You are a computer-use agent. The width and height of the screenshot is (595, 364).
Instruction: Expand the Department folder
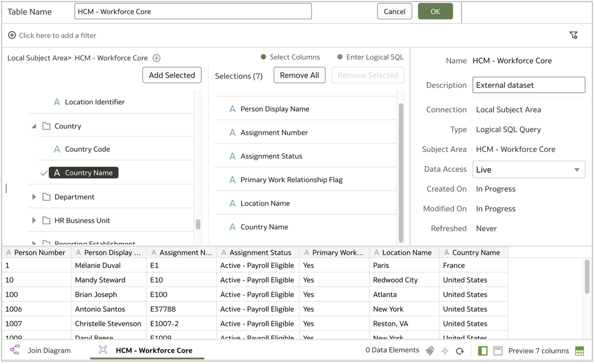click(34, 196)
